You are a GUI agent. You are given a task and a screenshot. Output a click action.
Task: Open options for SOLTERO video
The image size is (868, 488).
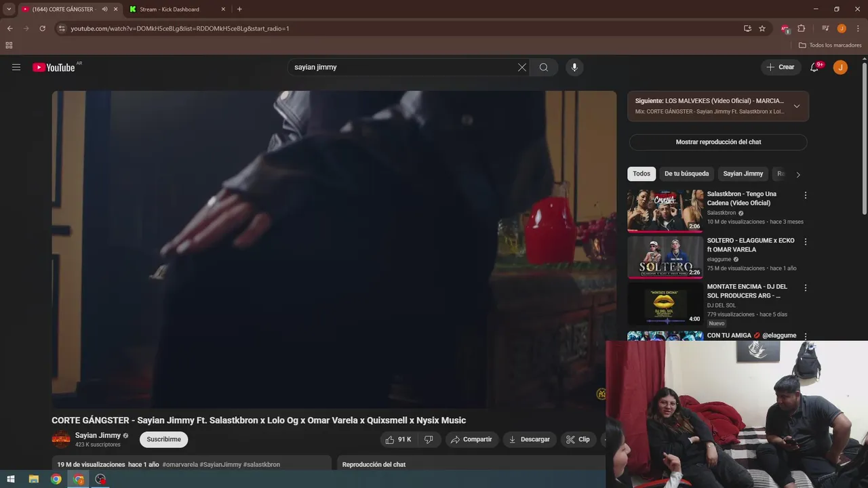[806, 241]
